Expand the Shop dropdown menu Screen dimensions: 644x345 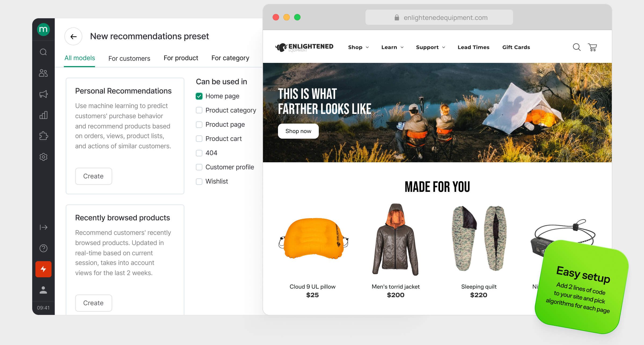coord(358,47)
